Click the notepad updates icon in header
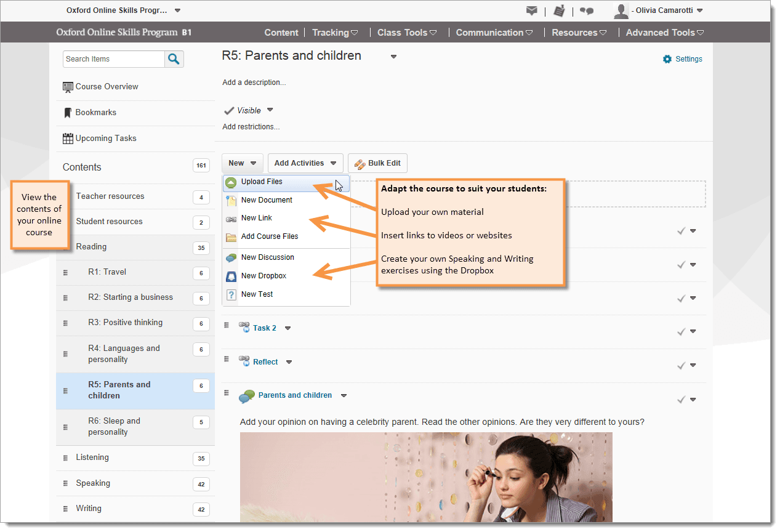Screen dimensions: 780x532 tap(559, 10)
